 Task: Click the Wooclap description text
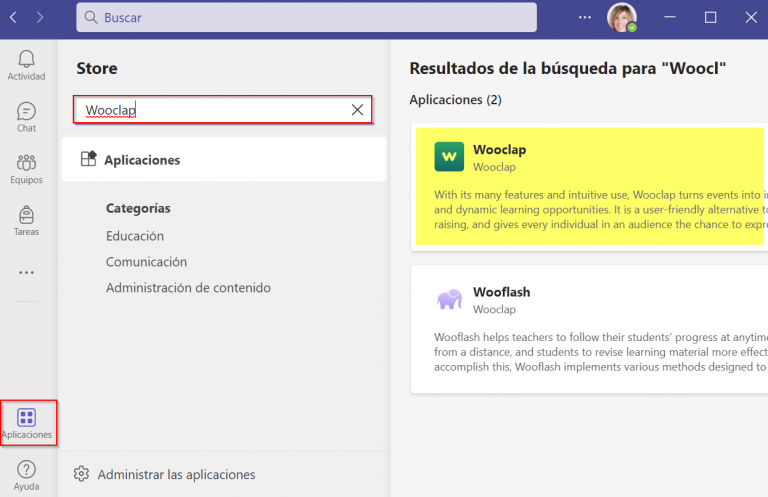point(601,210)
